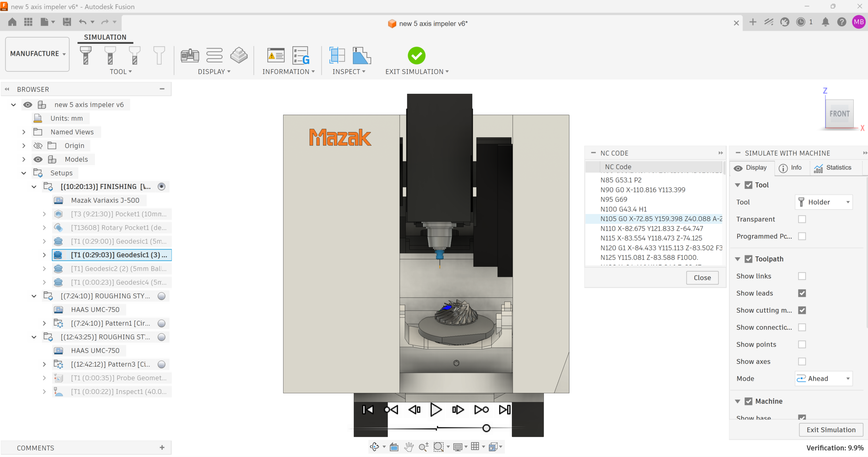Click the Save disk icon

(67, 22)
